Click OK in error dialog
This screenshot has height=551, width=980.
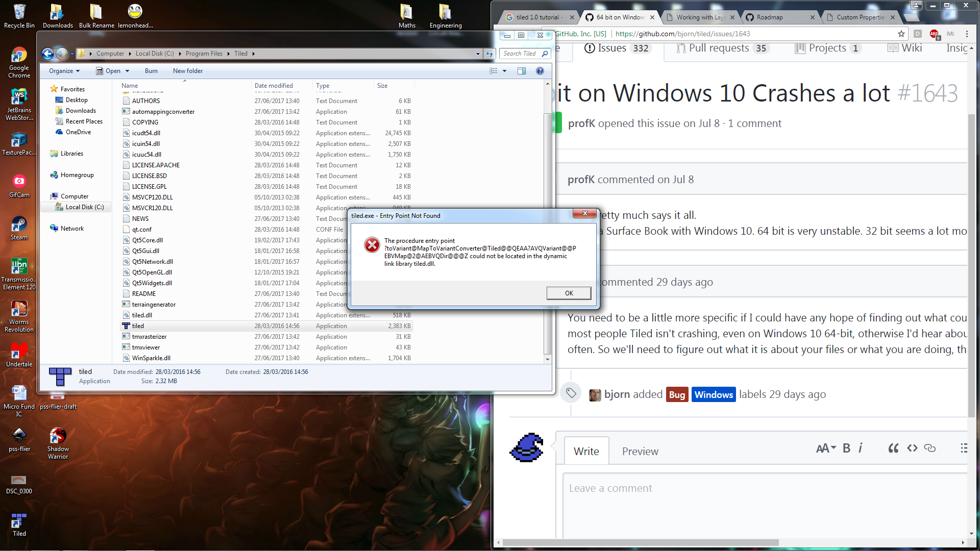point(569,293)
